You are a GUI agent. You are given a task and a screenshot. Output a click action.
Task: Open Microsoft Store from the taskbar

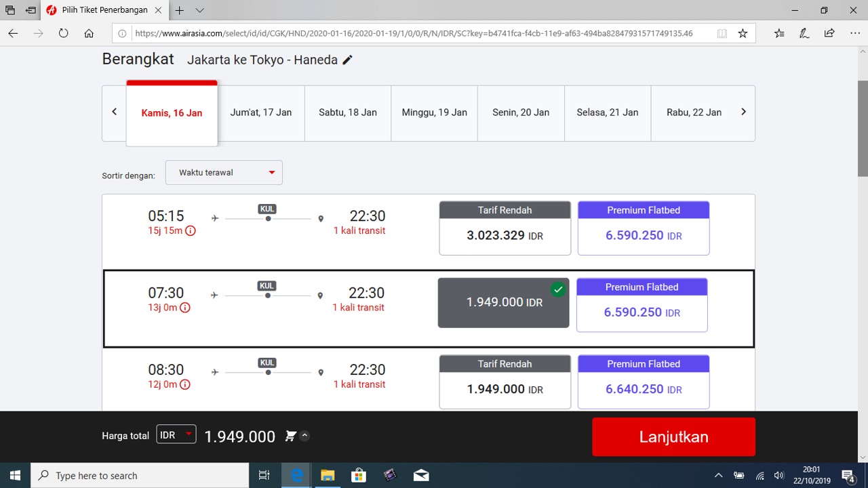358,475
